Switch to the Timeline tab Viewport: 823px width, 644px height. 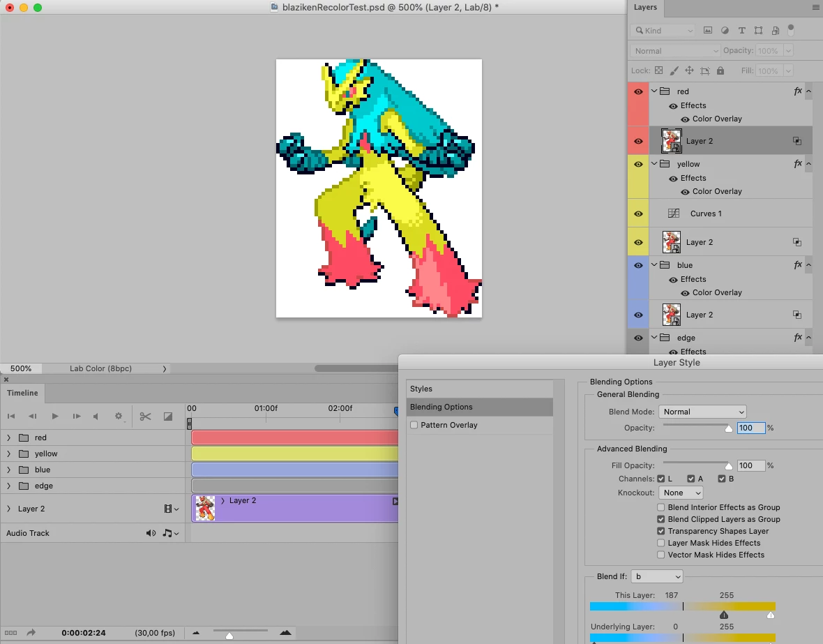22,393
